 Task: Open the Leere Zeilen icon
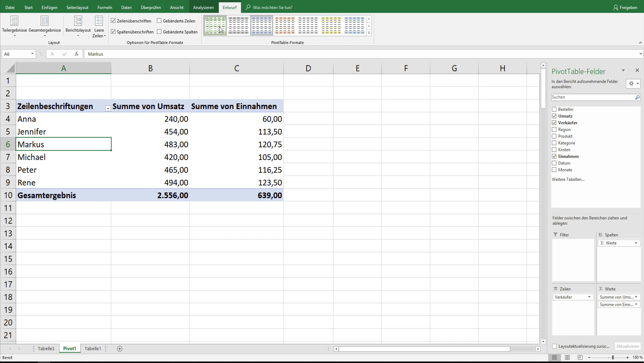click(99, 21)
